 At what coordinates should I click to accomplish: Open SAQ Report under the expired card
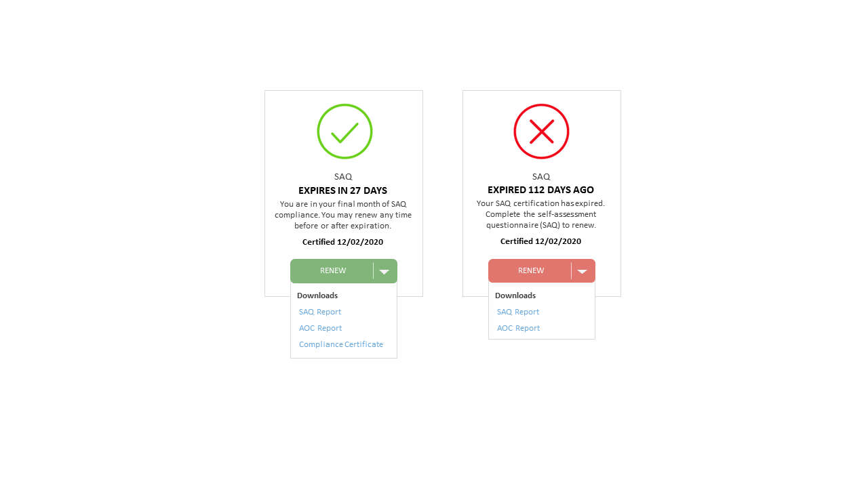pos(518,312)
